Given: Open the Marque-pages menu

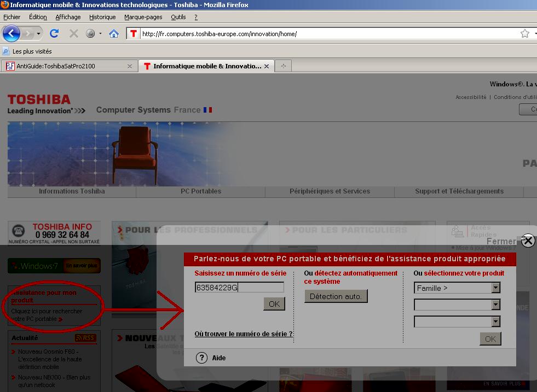Looking at the screenshot, I should point(143,17).
